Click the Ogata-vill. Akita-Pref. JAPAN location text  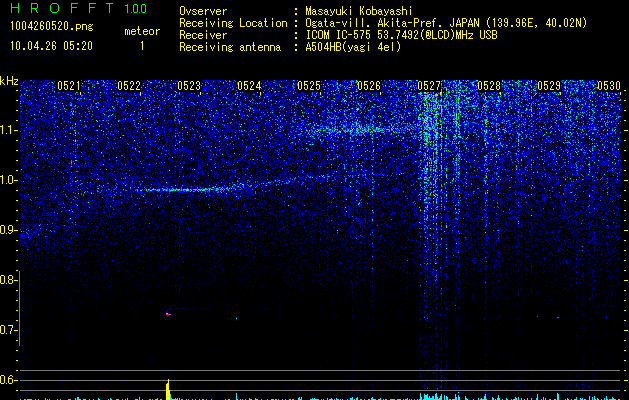[x=446, y=23]
